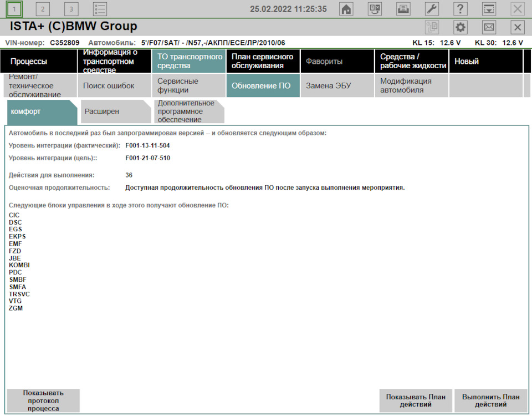532x416 pixels.
Task: Click the printer icon
Action: 403,9
